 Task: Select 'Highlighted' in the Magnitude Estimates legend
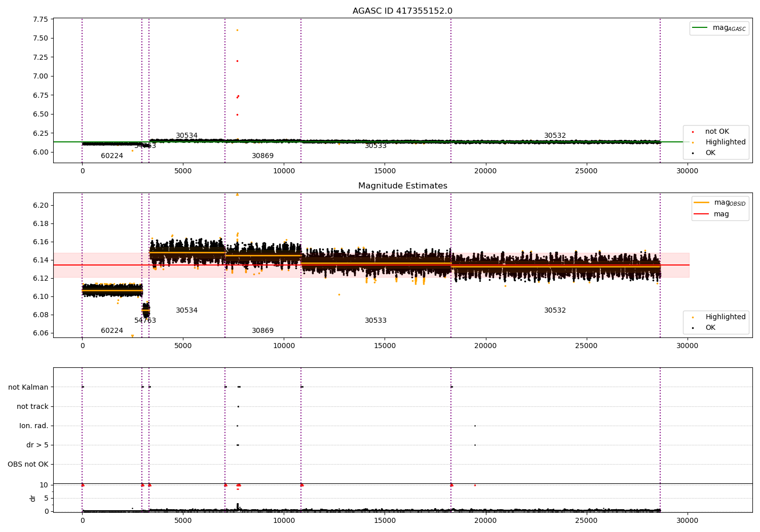[719, 317]
